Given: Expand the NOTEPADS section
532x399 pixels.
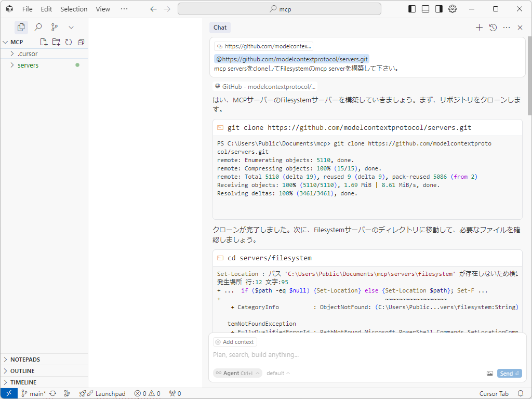Looking at the screenshot, I should tap(25, 360).
